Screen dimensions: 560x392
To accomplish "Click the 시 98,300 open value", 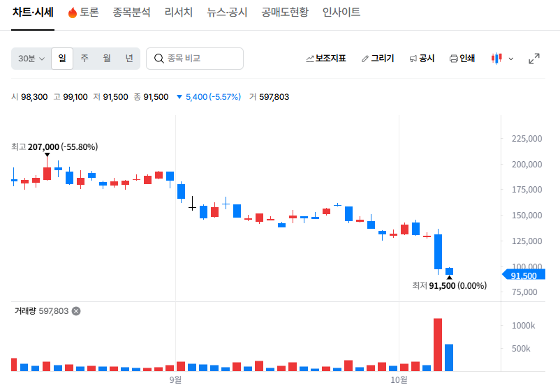I will click(29, 97).
